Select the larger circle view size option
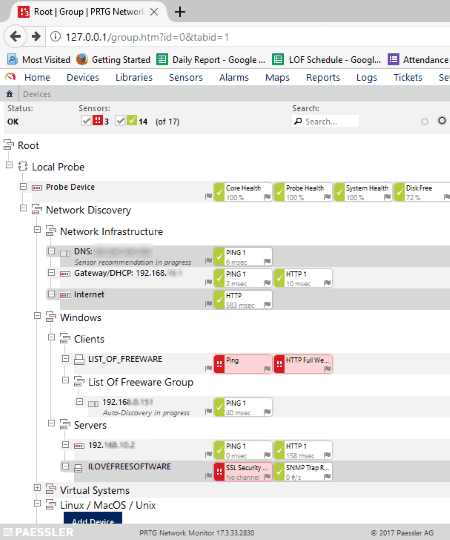The height and width of the screenshot is (540, 450). 442,121
